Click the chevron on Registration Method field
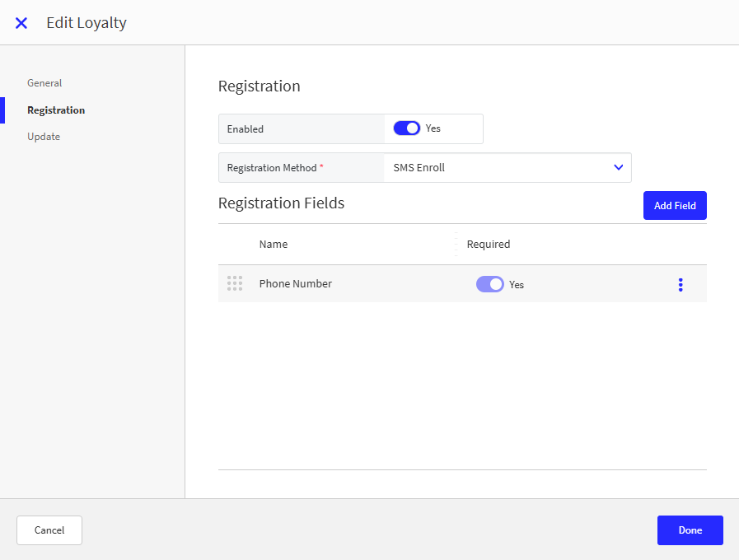The width and height of the screenshot is (739, 560). 618,167
